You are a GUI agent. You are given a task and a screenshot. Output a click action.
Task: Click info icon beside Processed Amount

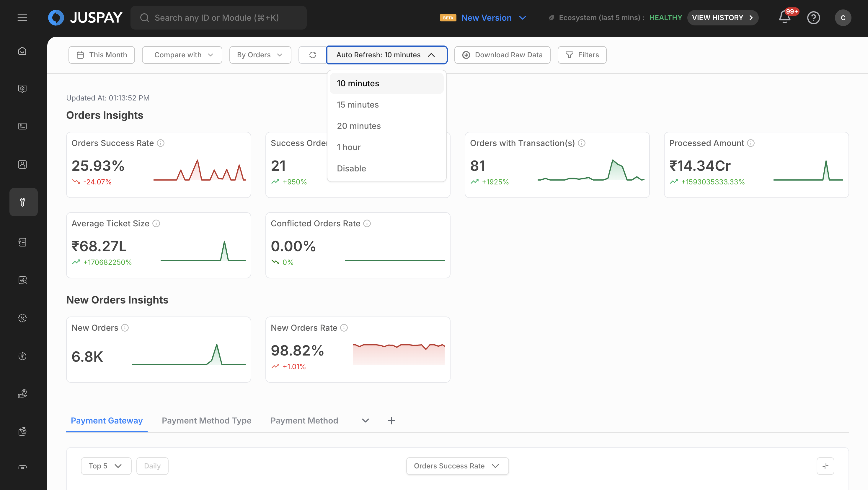point(751,143)
